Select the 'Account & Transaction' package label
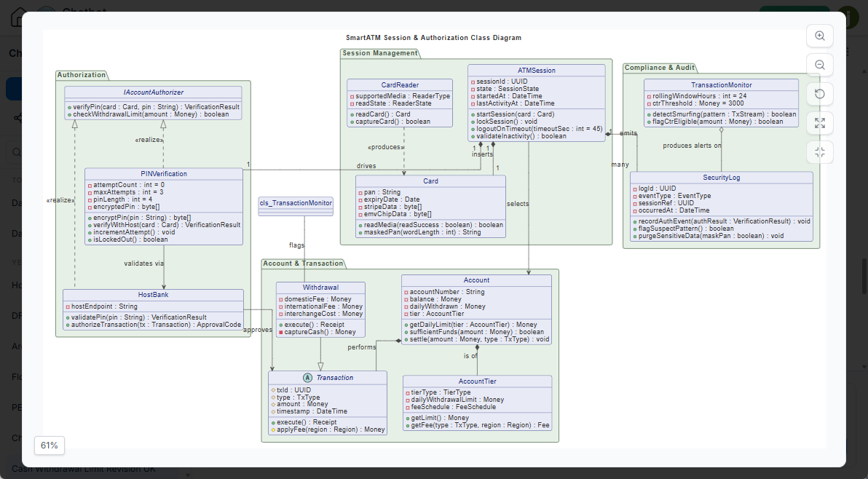Viewport: 868px width, 479px height. [303, 264]
